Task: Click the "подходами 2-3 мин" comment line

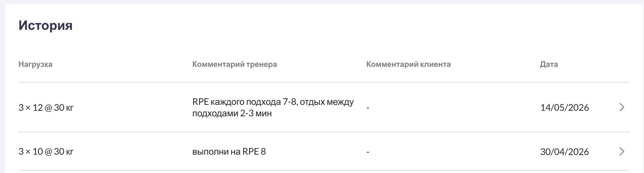Action: tap(232, 114)
